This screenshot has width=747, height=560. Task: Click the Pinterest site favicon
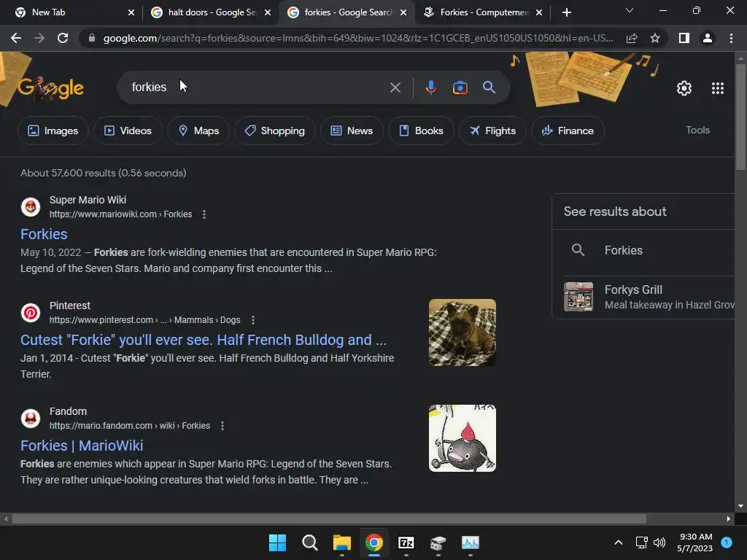pos(31,313)
